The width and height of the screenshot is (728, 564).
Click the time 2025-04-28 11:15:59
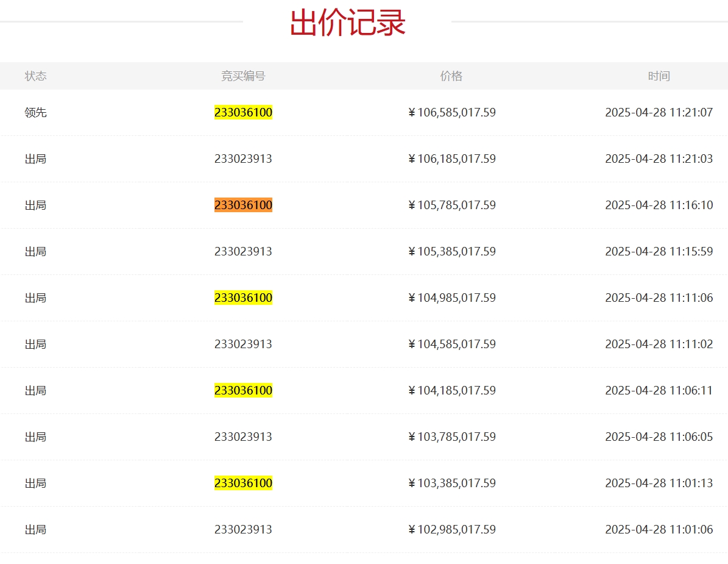coord(659,251)
